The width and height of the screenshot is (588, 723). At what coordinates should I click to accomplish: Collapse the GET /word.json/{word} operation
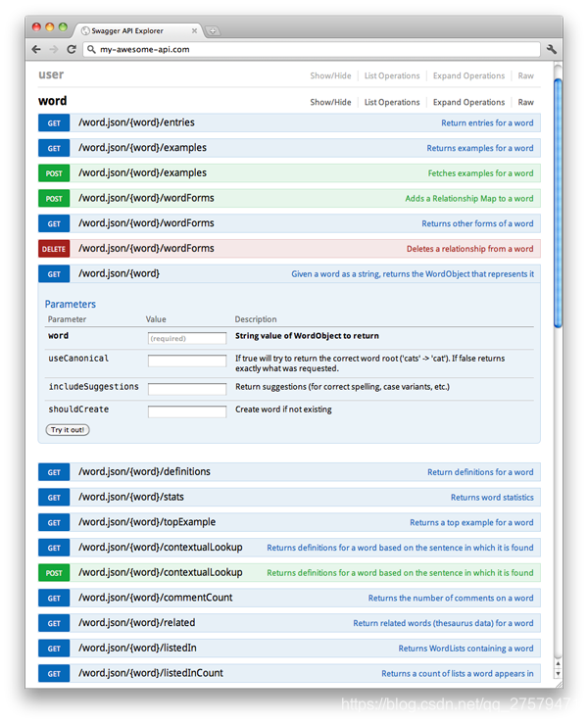119,273
